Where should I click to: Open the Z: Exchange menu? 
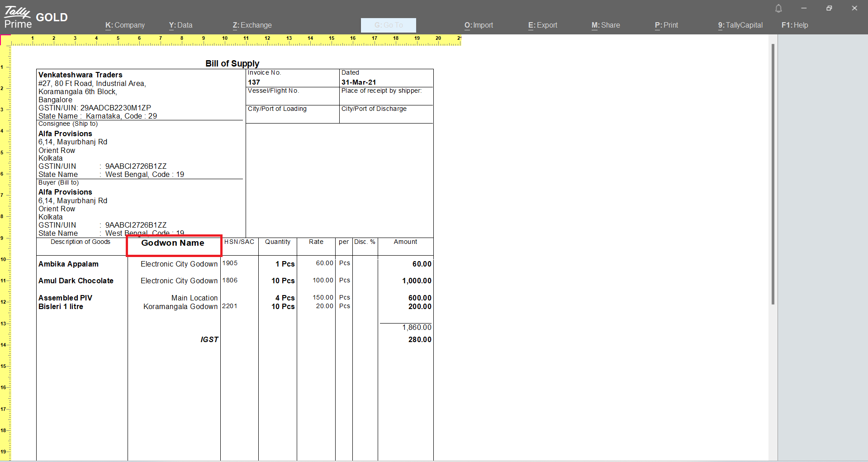click(x=252, y=25)
